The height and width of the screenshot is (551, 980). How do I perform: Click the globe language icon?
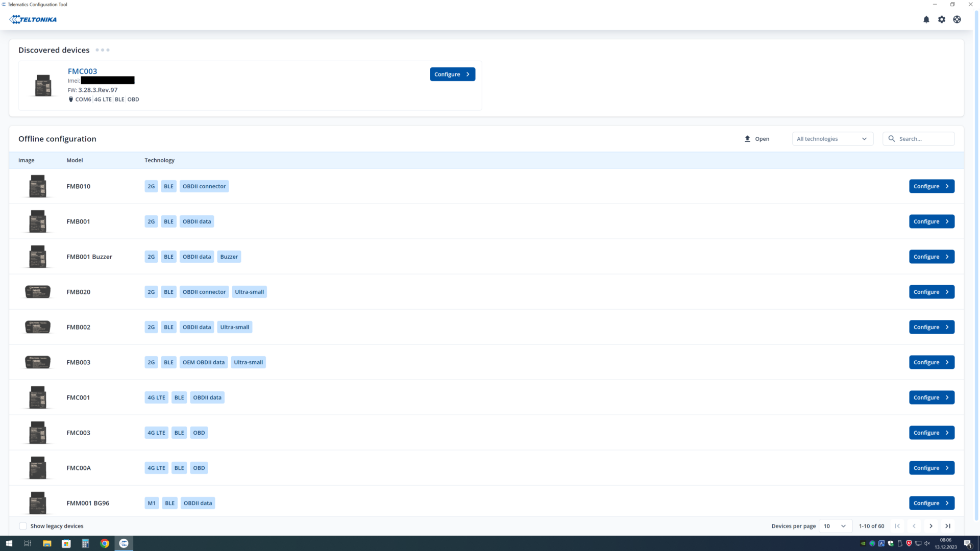(x=957, y=19)
